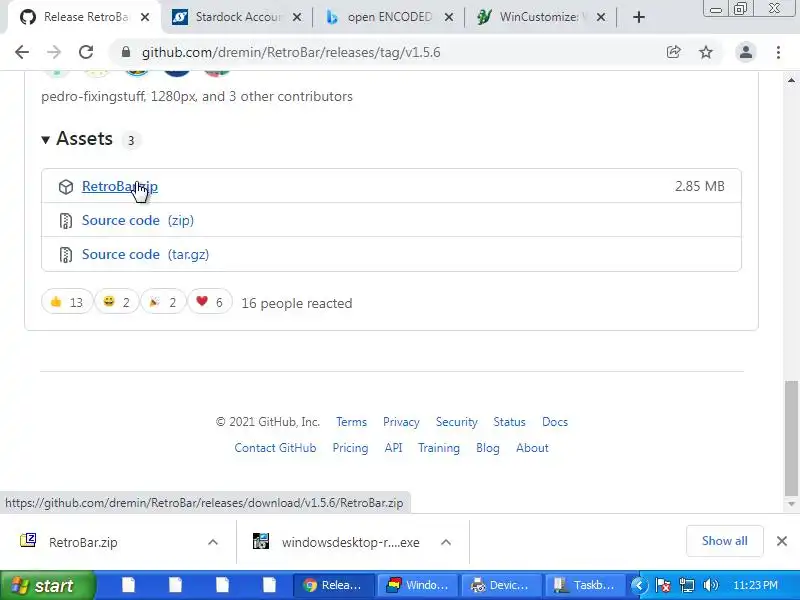The image size is (800, 600).
Task: Click the scrollbar up arrow
Action: pyautogui.click(x=791, y=80)
